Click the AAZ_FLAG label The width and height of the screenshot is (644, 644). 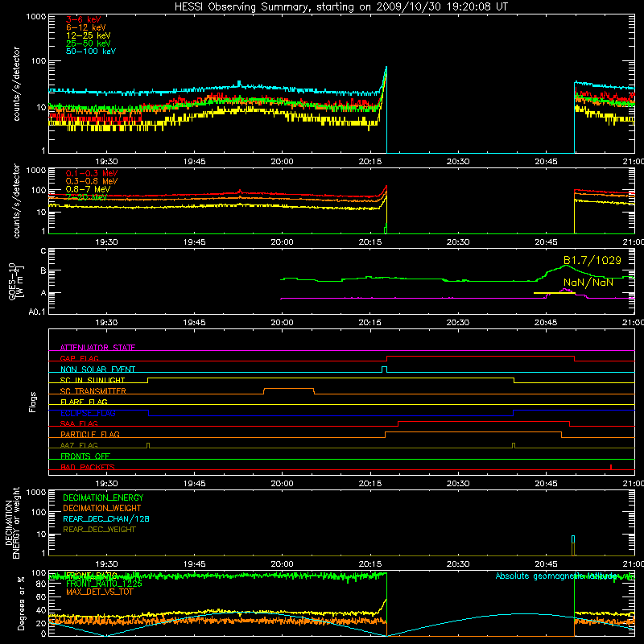click(x=79, y=445)
